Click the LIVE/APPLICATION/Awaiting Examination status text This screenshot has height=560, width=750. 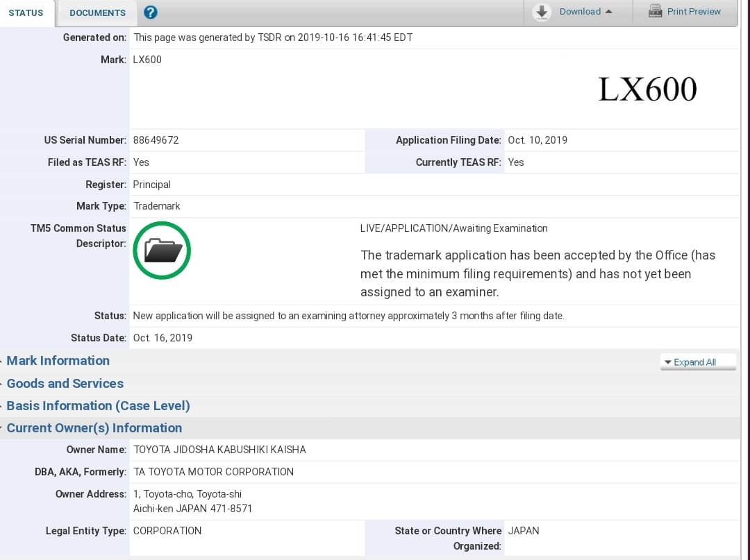coord(453,228)
